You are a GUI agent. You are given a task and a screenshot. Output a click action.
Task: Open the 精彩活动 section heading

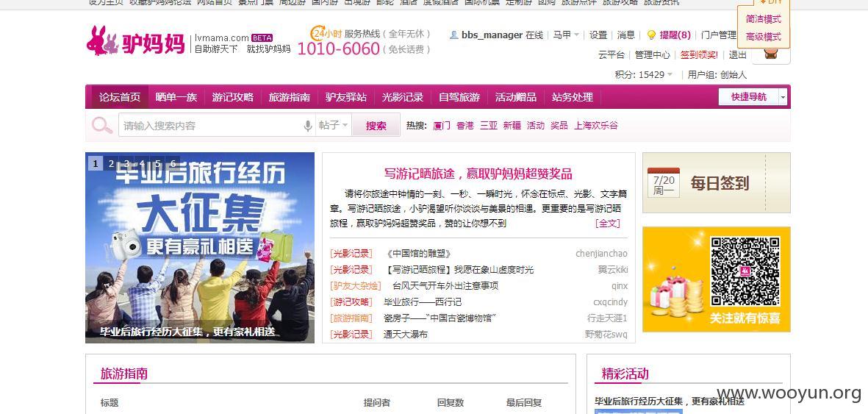[625, 374]
